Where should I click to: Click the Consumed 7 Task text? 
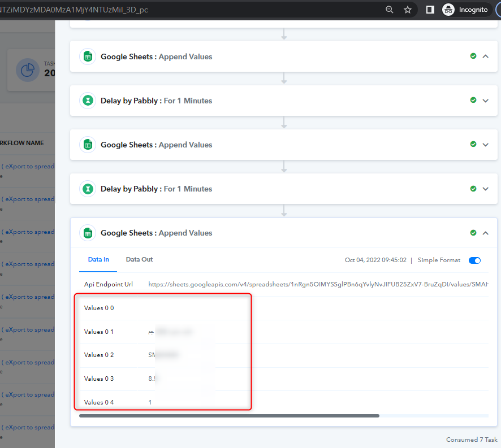472,440
